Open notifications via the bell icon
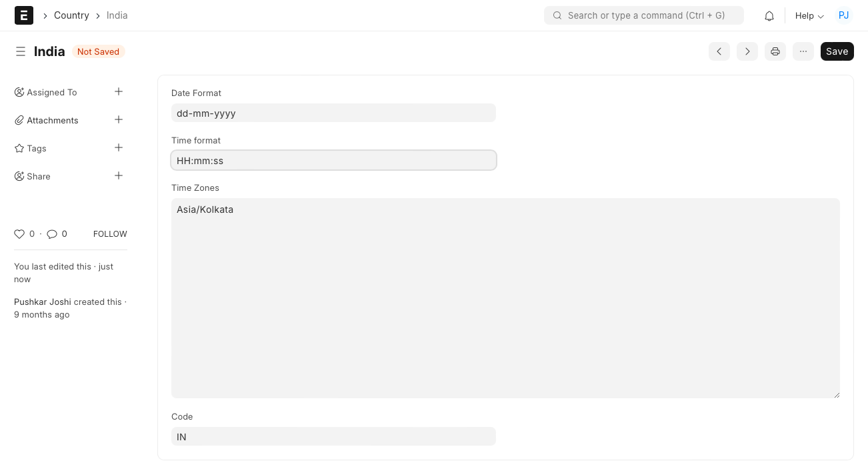Screen dimensions: 868x469 769,15
